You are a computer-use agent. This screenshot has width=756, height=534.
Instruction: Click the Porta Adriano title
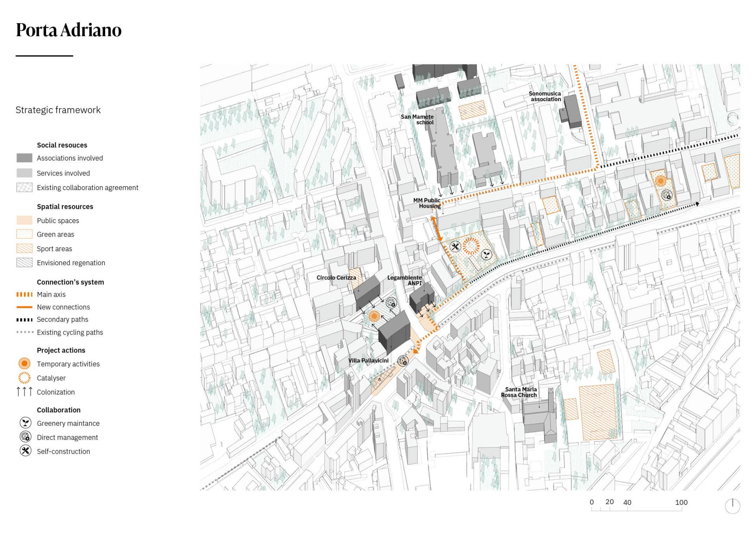[x=69, y=30]
